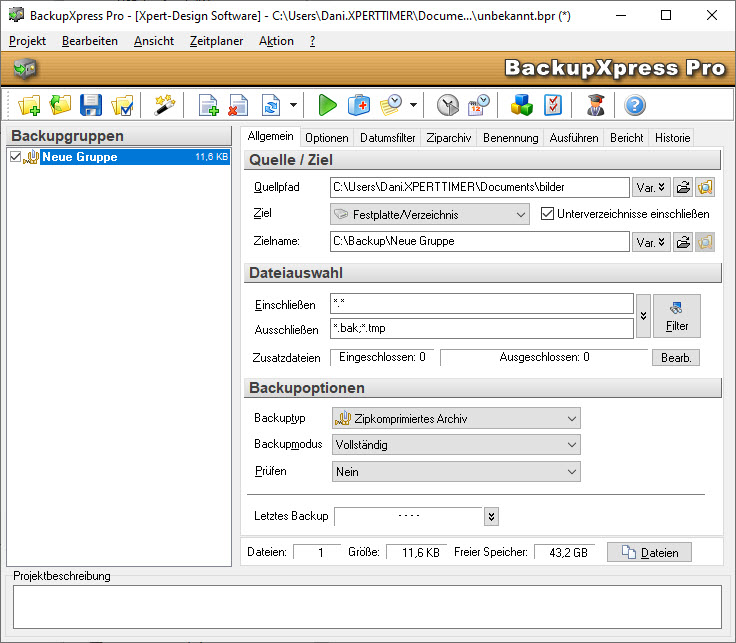Open the gray clock scheduler icon
736x643 pixels.
[447, 105]
